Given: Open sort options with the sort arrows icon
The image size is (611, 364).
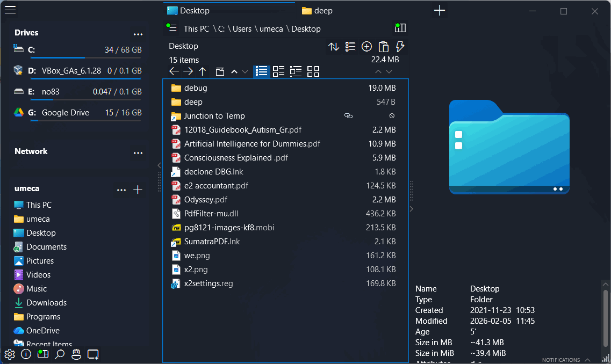Looking at the screenshot, I should click(x=334, y=46).
